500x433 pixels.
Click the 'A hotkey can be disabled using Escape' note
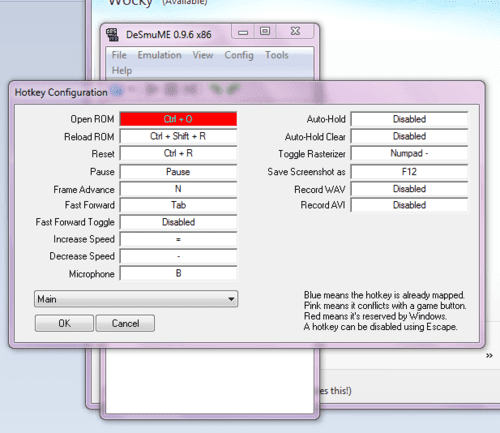(380, 327)
